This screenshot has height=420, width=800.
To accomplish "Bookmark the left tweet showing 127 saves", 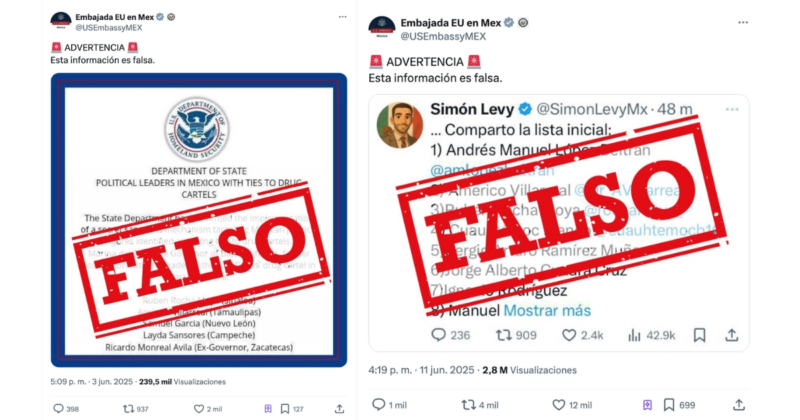I will [x=285, y=409].
